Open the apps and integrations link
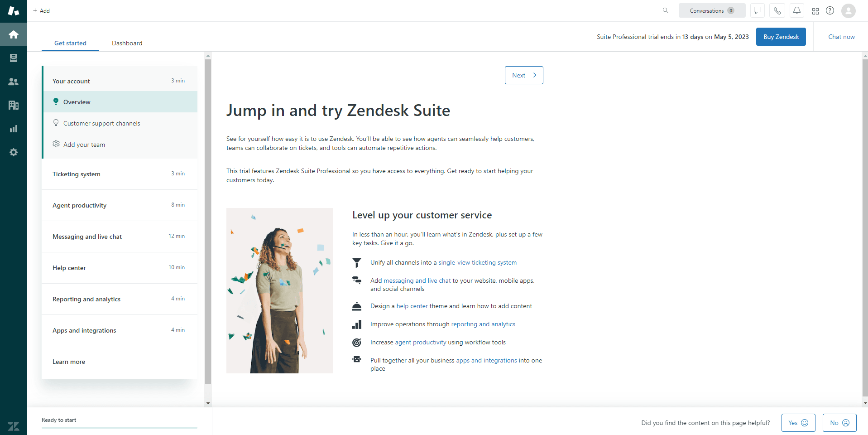The image size is (868, 435). pos(486,360)
